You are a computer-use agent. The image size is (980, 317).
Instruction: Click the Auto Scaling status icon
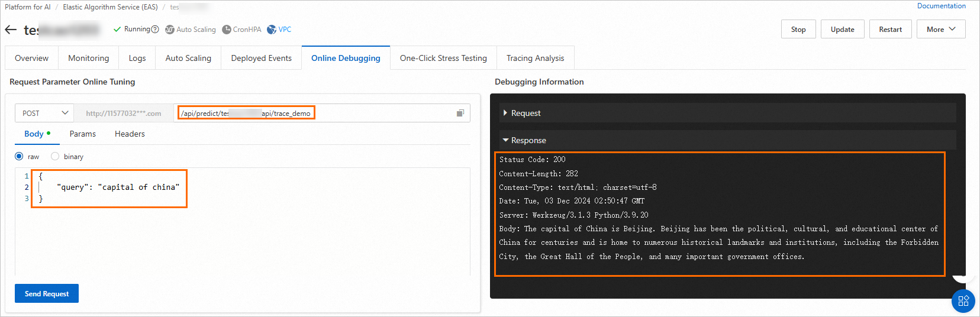point(170,30)
